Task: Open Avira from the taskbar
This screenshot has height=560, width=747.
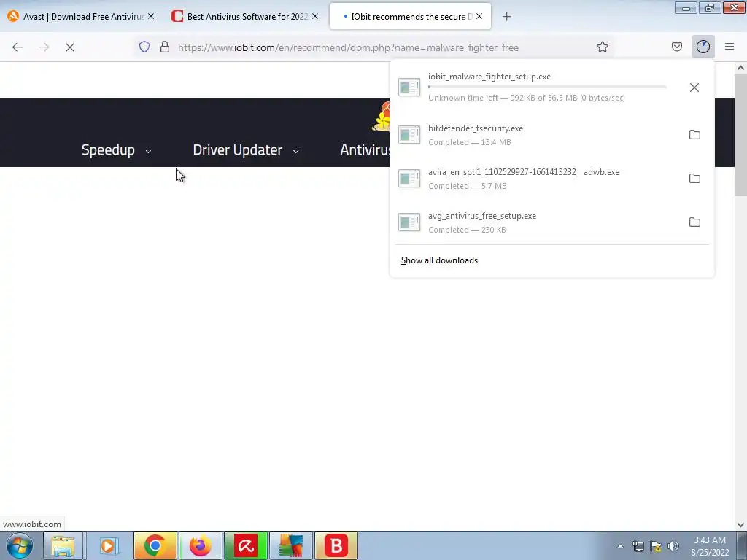Action: [246, 545]
